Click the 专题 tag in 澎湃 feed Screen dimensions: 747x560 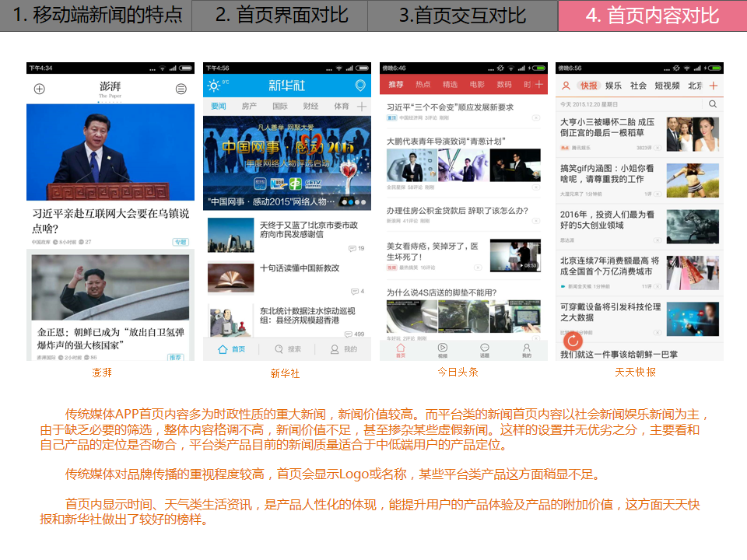point(181,242)
